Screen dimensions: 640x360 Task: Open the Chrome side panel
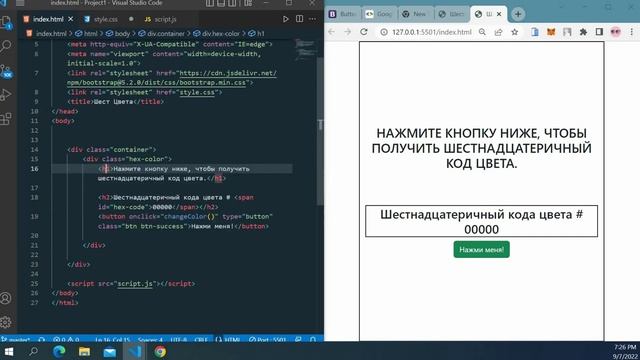pos(599,32)
